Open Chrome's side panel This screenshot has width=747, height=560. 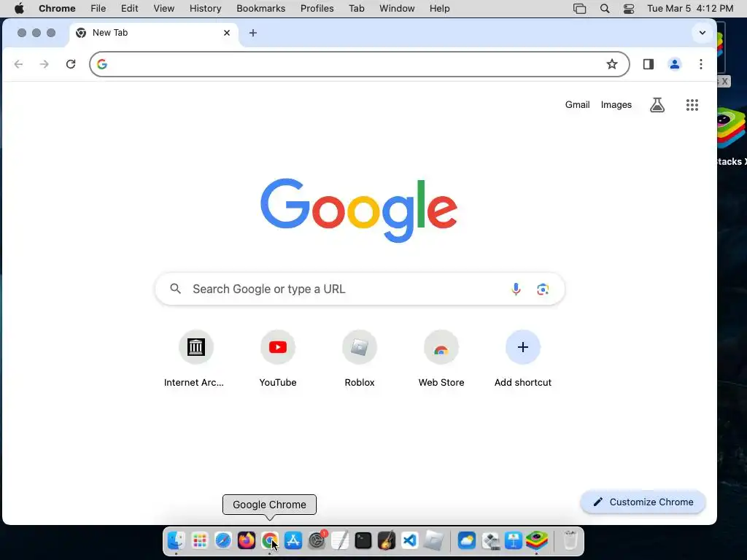[649, 64]
